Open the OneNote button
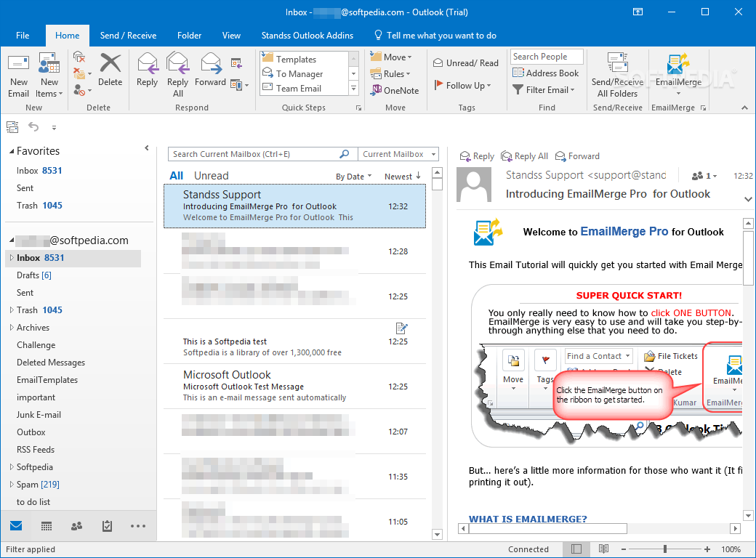 point(395,90)
